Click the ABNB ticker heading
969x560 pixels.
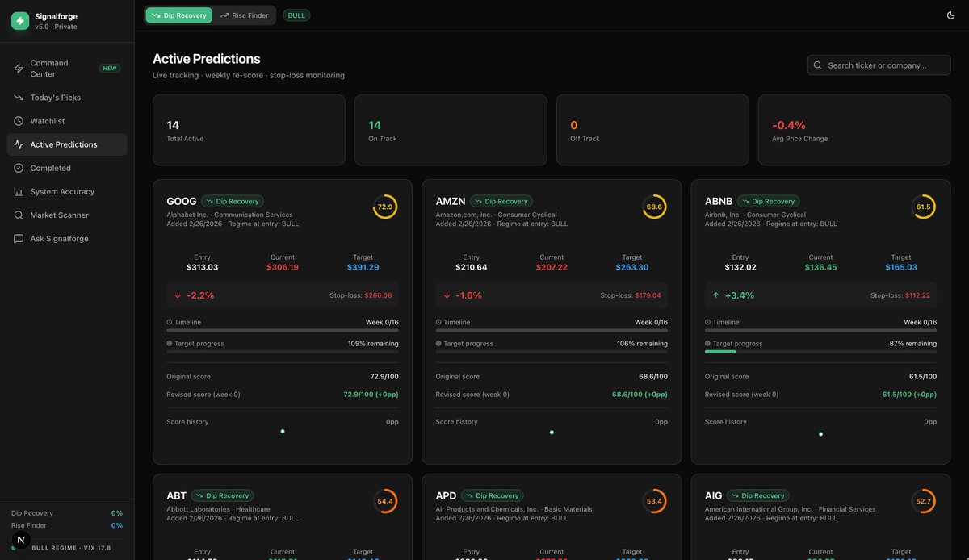pyautogui.click(x=719, y=201)
